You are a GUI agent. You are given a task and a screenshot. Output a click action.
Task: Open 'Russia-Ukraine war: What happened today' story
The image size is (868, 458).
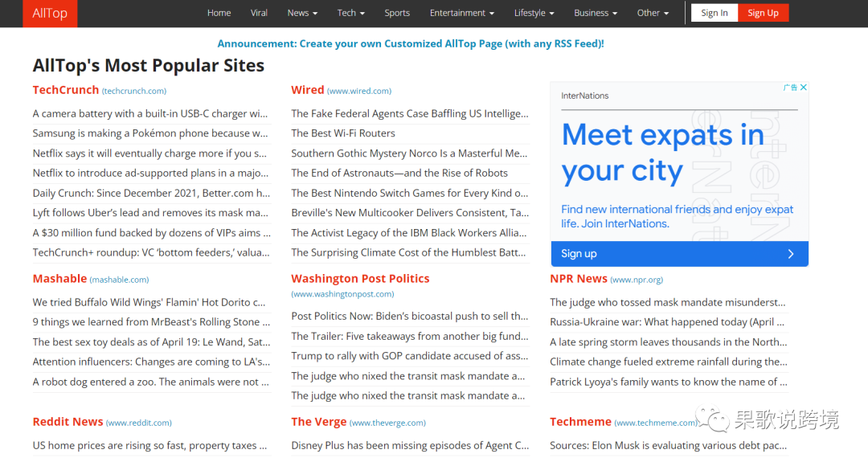667,322
